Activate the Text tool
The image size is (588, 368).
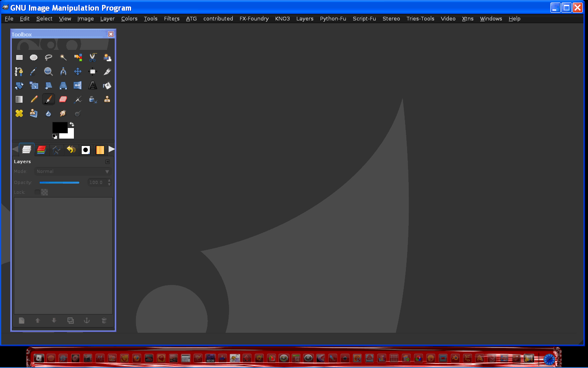93,85
